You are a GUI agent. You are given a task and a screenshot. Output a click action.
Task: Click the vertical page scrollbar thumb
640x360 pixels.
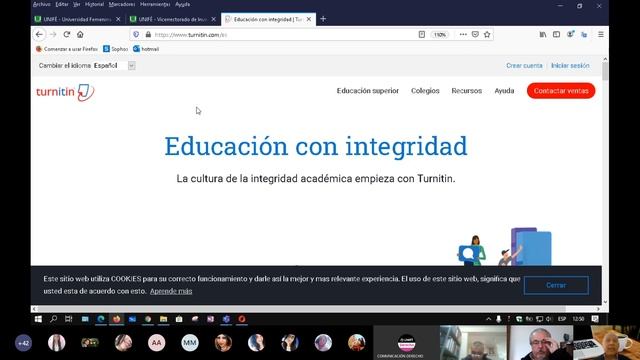(605, 71)
